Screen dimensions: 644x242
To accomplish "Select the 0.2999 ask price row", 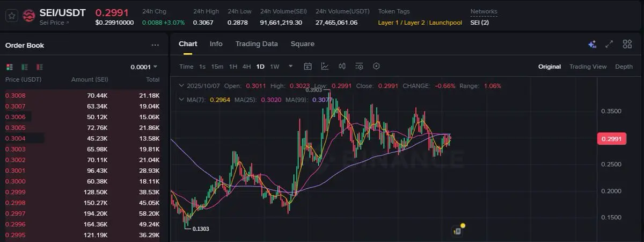I will [x=83, y=192].
